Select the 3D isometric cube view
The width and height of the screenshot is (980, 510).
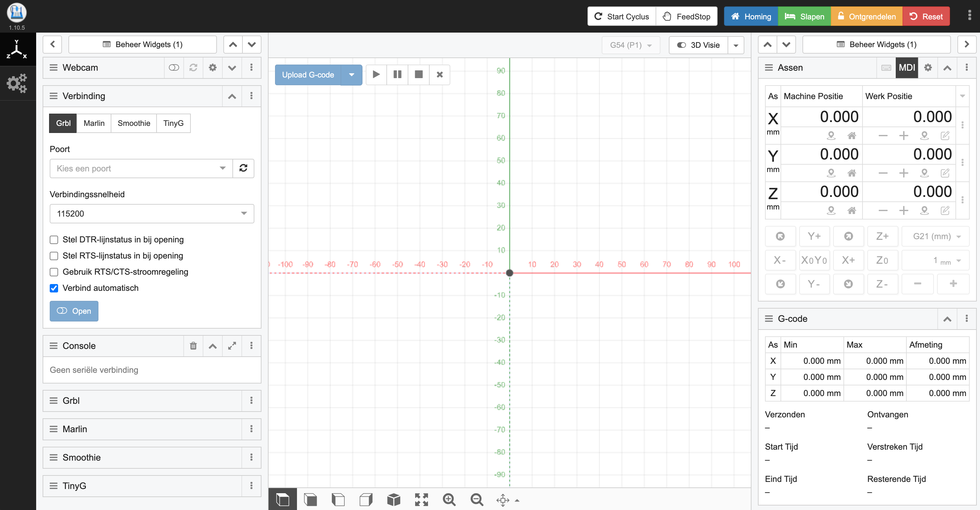coord(394,499)
